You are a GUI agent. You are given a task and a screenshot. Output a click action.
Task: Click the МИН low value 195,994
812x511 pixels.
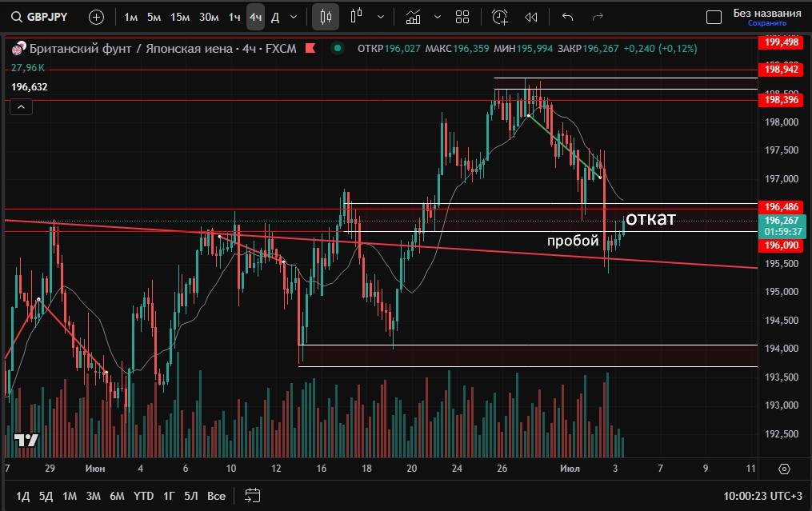click(534, 49)
